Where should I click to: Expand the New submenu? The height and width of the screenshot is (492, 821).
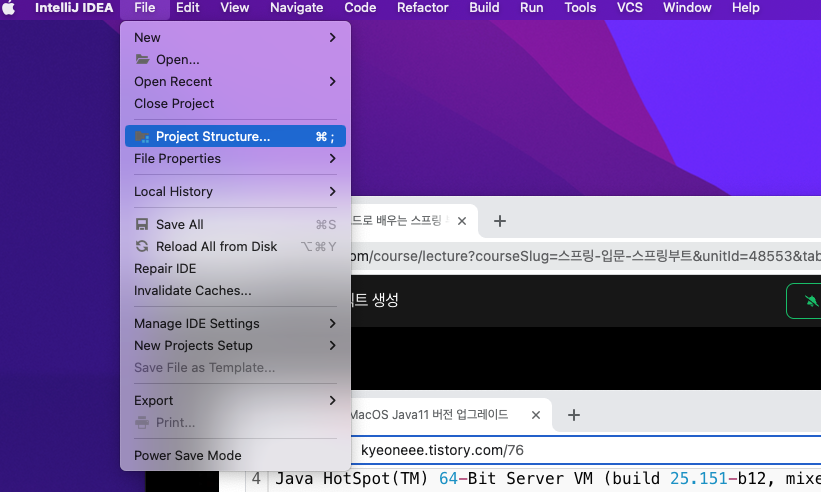(235, 38)
